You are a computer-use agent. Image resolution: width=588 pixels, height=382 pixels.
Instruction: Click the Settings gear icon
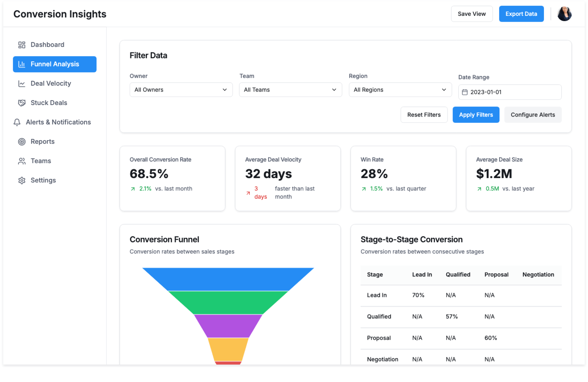[x=21, y=180]
